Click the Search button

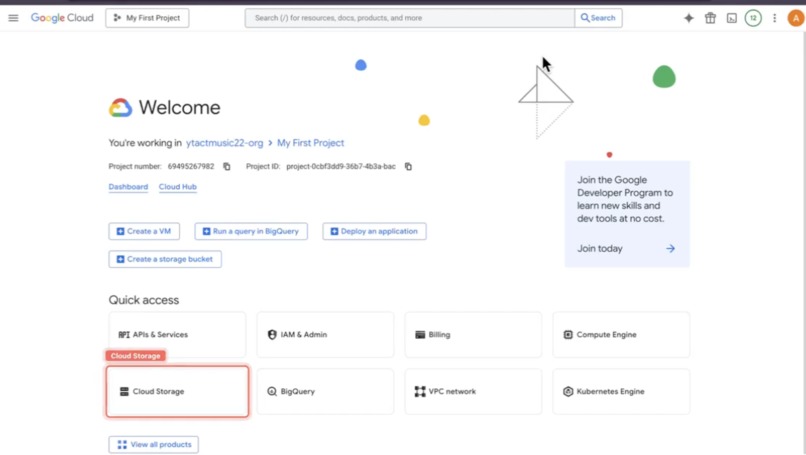[598, 18]
